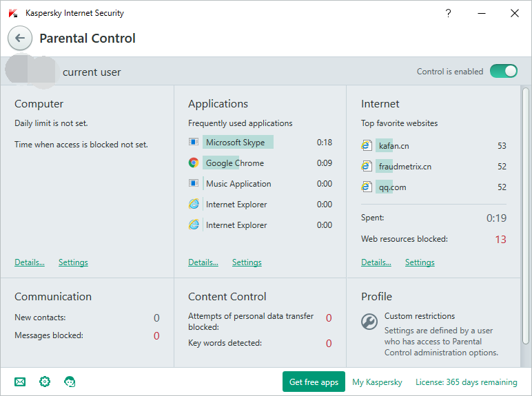Open settings via the gear icon
Screen dimensions: 532x396
click(45, 382)
